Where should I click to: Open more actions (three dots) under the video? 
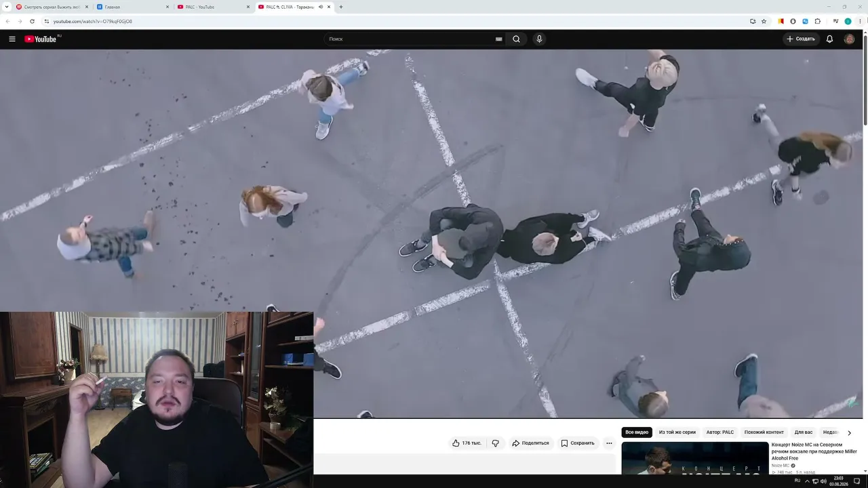coord(609,443)
